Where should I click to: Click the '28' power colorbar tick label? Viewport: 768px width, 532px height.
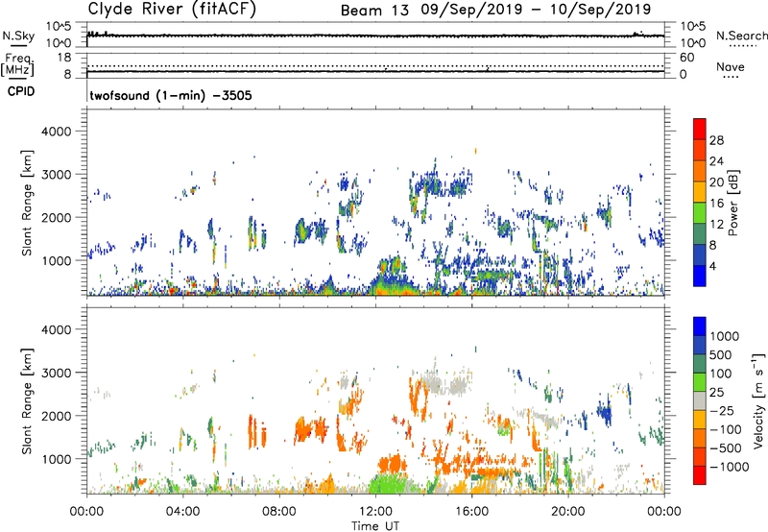tap(716, 140)
